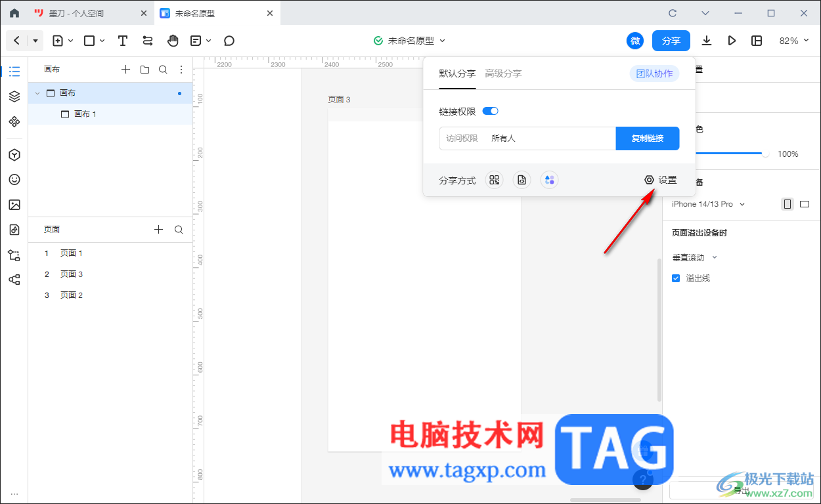Open the 82% zoom dropdown
Viewport: 821px width, 504px height.
tap(794, 41)
